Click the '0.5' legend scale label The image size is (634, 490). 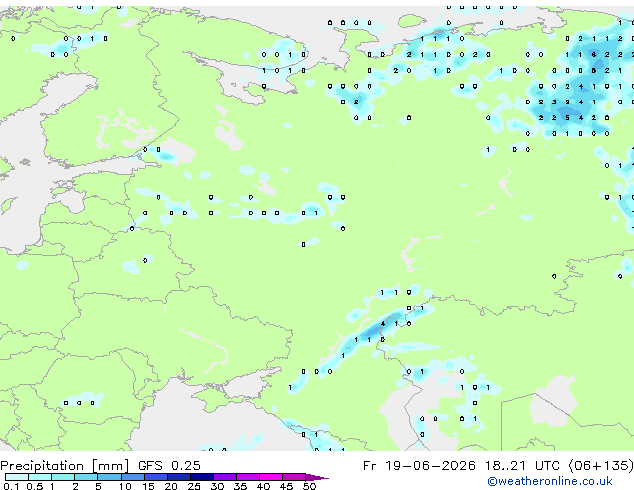click(x=34, y=486)
